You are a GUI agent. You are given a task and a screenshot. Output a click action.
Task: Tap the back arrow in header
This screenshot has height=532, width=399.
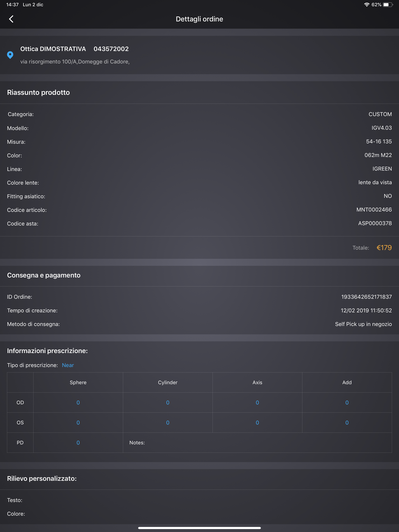[11, 19]
